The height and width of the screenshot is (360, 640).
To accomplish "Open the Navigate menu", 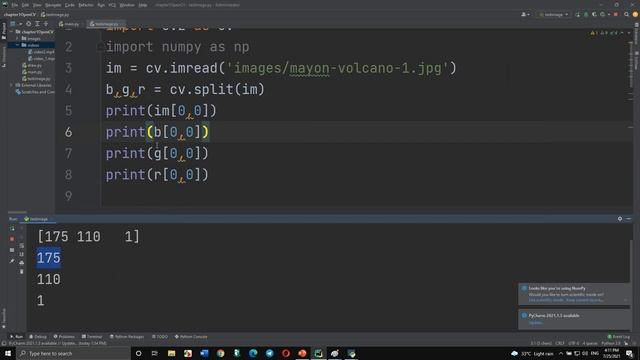I will coord(53,5).
